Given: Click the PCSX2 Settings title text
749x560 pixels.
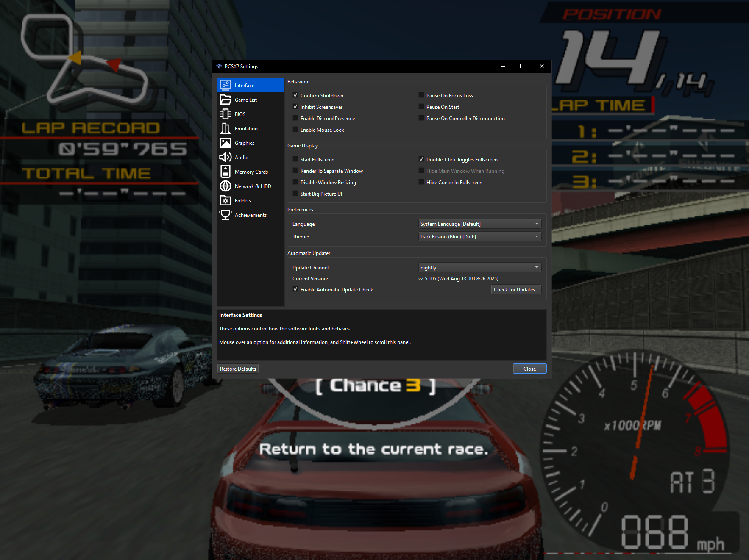Looking at the screenshot, I should click(x=241, y=67).
